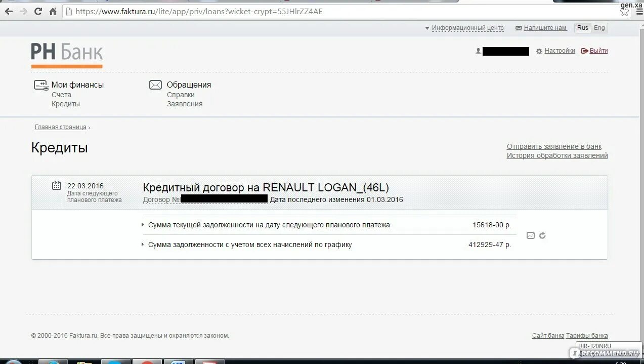644x364 pixels.
Task: Open the Тарифы банка footer link
Action: [x=587, y=336]
